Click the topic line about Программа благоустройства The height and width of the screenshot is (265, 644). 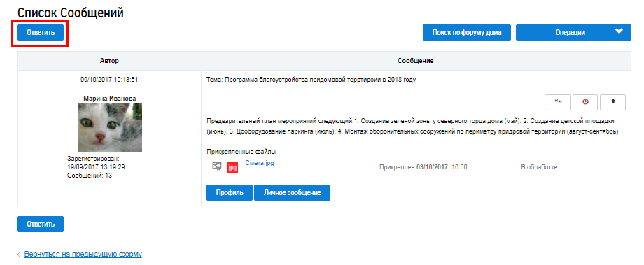click(311, 80)
